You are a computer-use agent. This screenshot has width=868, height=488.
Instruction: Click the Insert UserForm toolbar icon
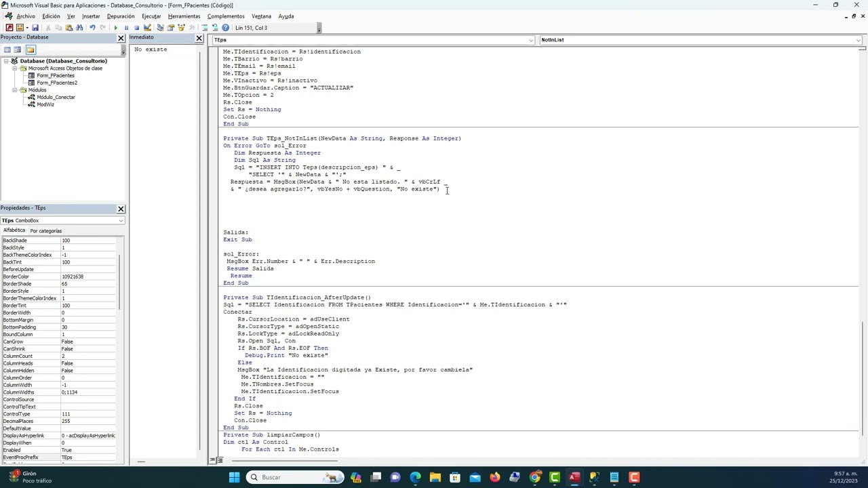click(20, 28)
